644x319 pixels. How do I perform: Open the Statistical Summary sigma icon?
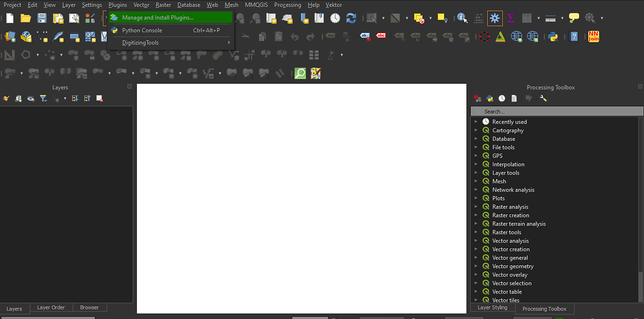click(511, 18)
